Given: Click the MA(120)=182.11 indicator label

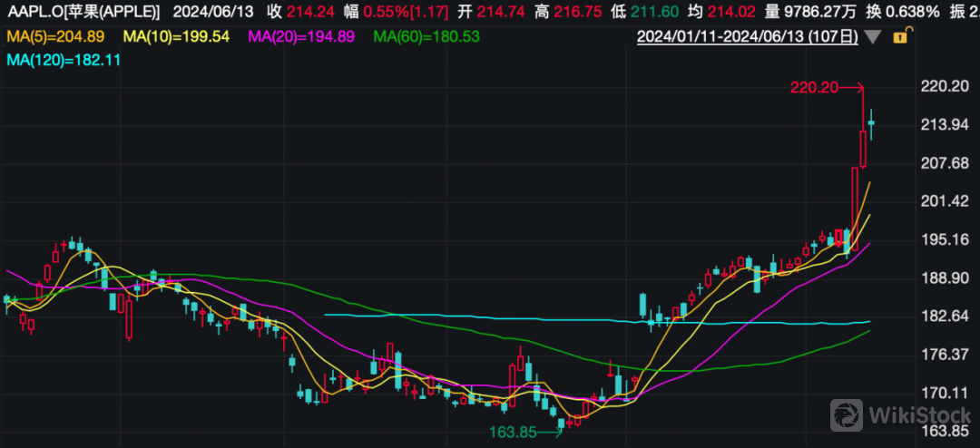Looking at the screenshot, I should [58, 59].
